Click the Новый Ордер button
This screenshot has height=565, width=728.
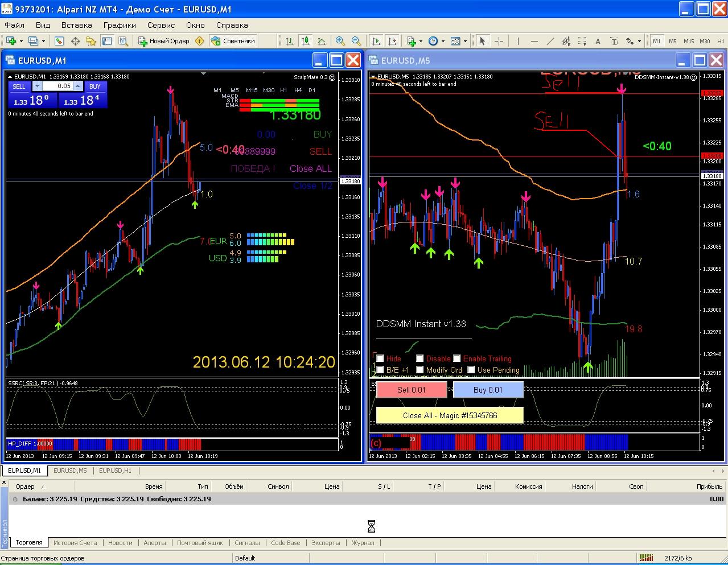click(164, 41)
